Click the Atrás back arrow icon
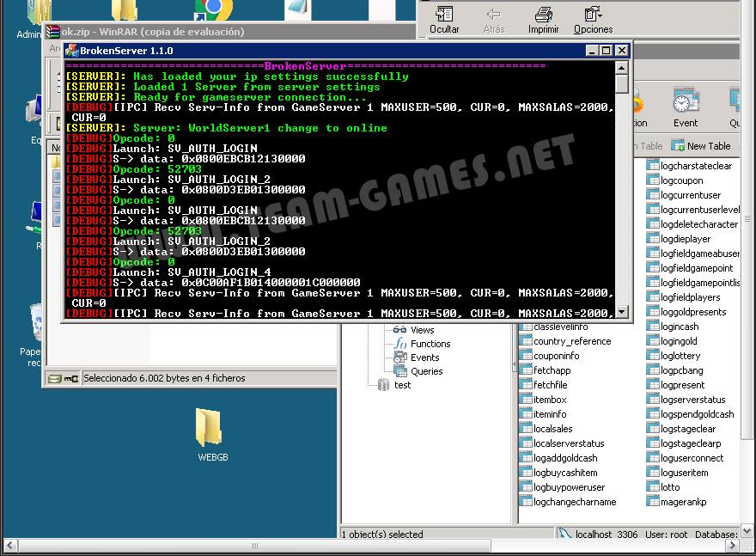The width and height of the screenshot is (756, 556). tap(493, 15)
